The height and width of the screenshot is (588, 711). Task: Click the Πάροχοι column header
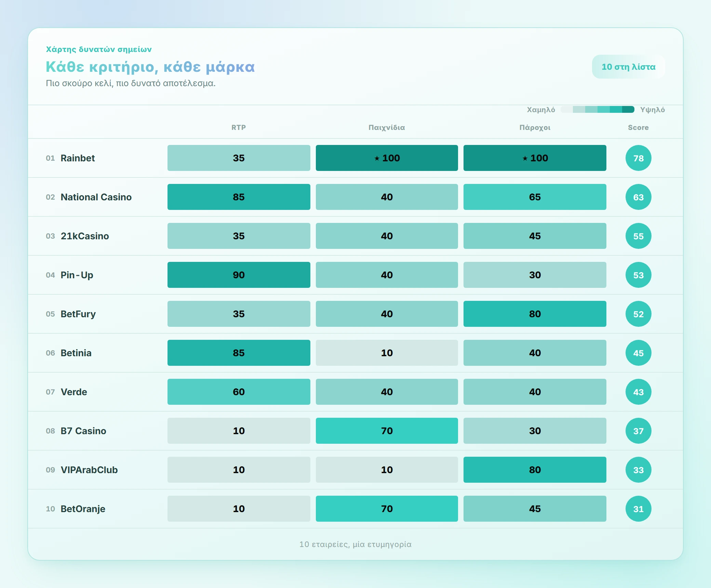[x=535, y=128]
